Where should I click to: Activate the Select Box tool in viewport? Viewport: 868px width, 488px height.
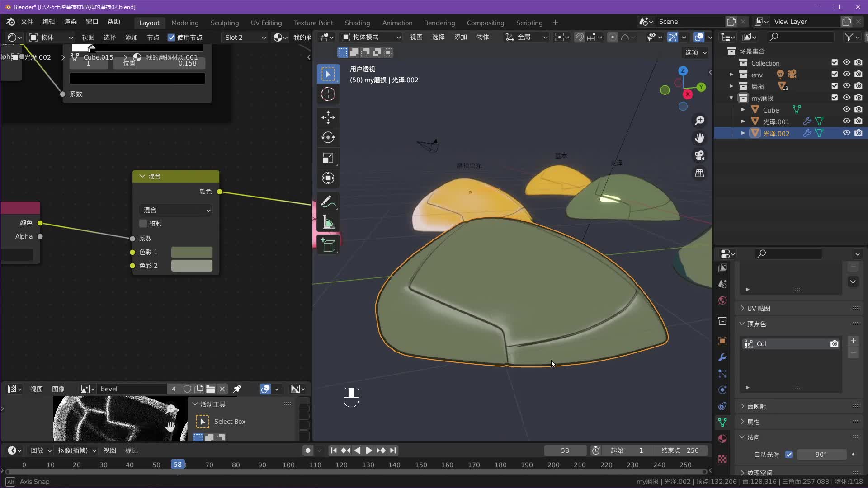pyautogui.click(x=328, y=74)
